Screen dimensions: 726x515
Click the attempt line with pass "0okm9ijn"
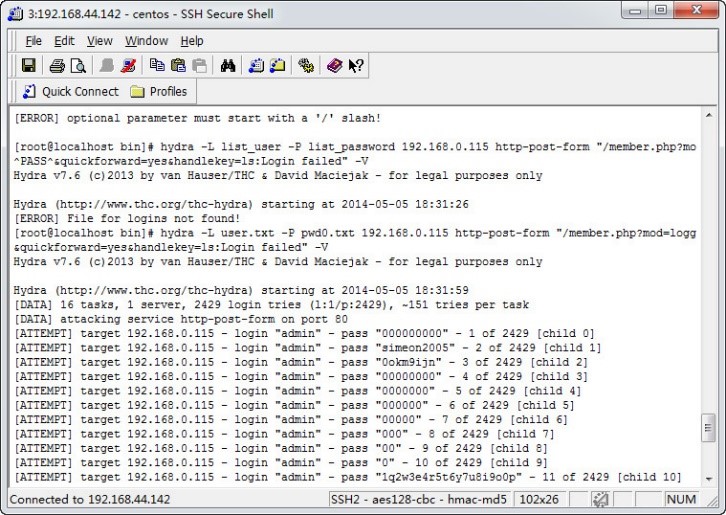(300, 362)
